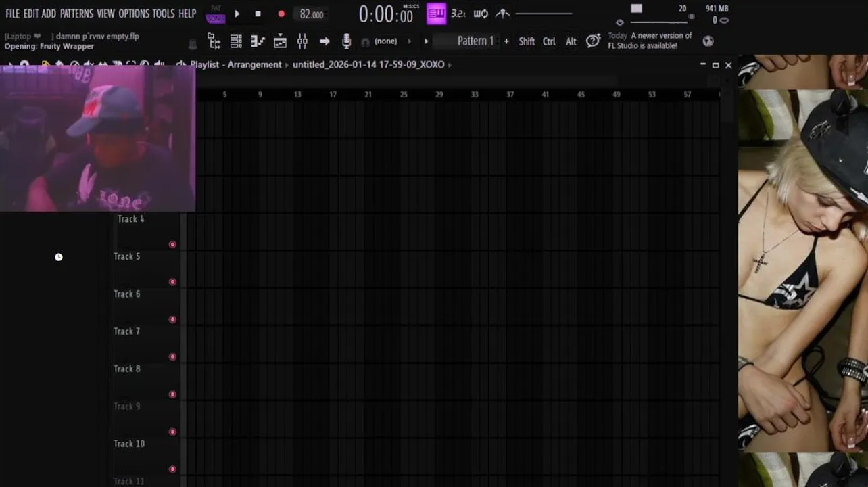The image size is (868, 487).
Task: Click the Ctrl modifier button
Action: (549, 41)
